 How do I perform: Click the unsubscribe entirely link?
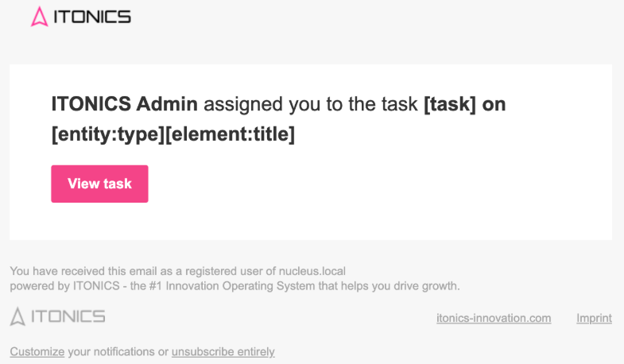[223, 351]
